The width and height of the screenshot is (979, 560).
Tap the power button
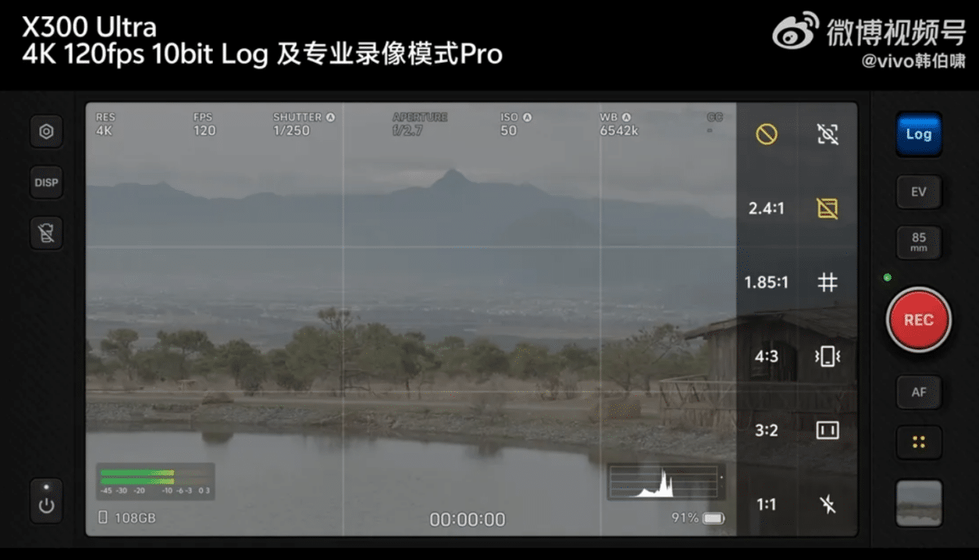(x=47, y=500)
